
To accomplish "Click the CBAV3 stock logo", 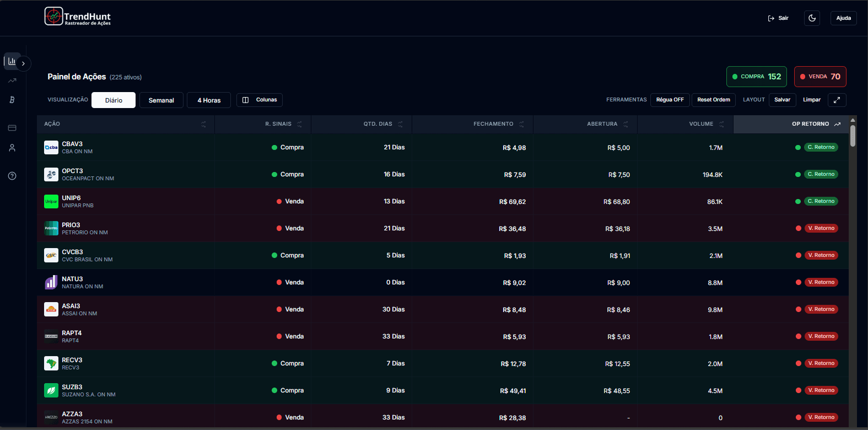I will tap(51, 147).
